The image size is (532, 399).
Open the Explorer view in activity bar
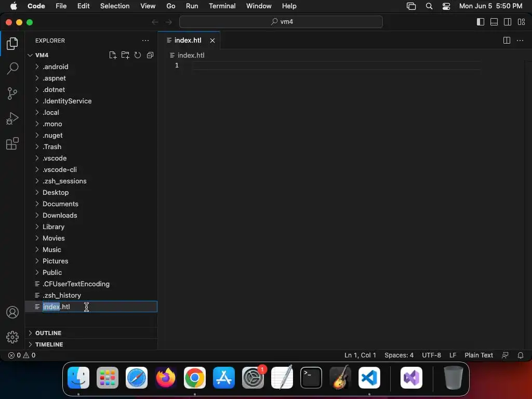[12, 44]
